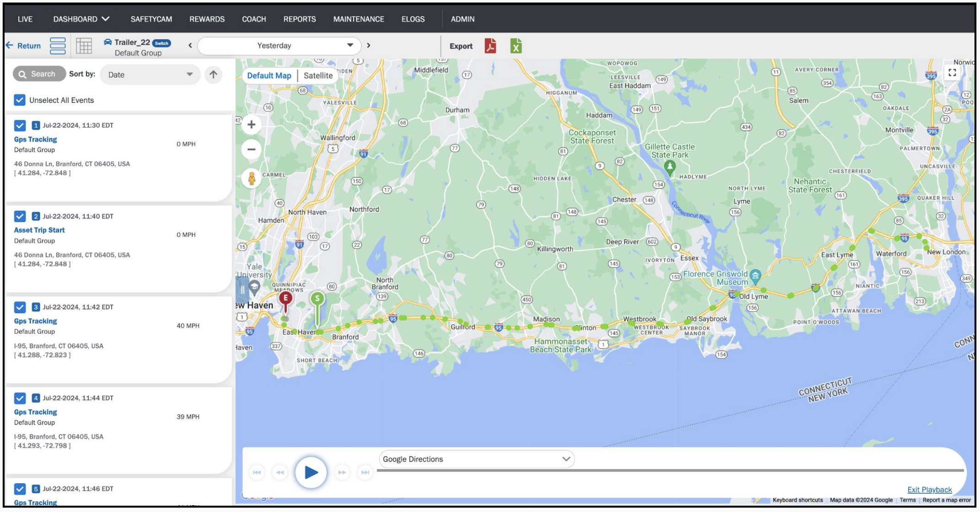Image resolution: width=980 pixels, height=512 pixels.
Task: Open the LIVE menu
Action: (x=25, y=19)
